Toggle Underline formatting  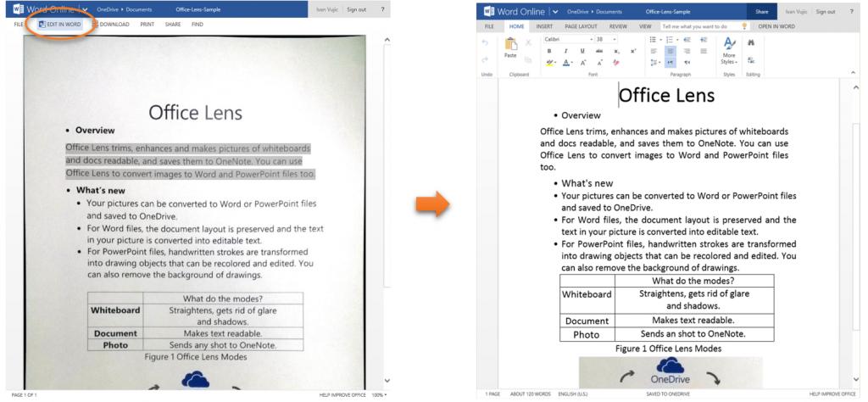pyautogui.click(x=582, y=51)
